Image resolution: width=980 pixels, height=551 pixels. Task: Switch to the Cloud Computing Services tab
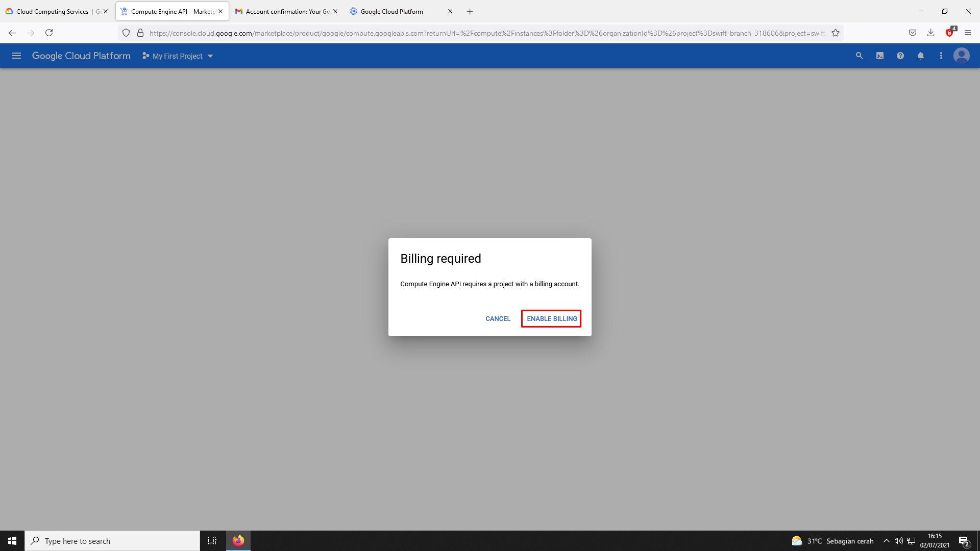coord(52,11)
